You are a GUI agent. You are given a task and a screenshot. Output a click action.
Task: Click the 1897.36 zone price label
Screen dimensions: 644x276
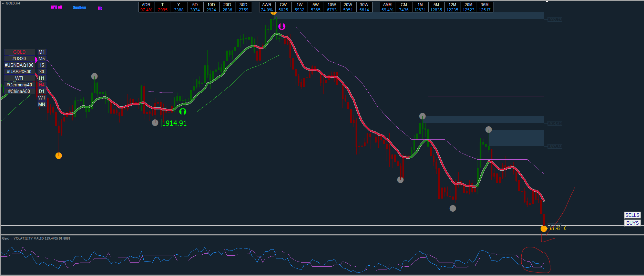[x=555, y=147]
